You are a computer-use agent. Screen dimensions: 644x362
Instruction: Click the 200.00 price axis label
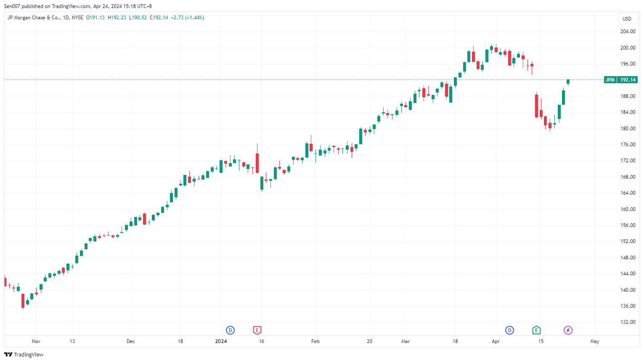(628, 48)
